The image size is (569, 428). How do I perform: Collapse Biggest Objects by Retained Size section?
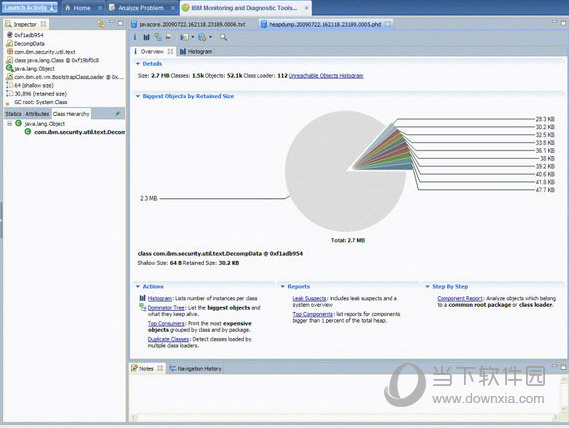pos(138,96)
